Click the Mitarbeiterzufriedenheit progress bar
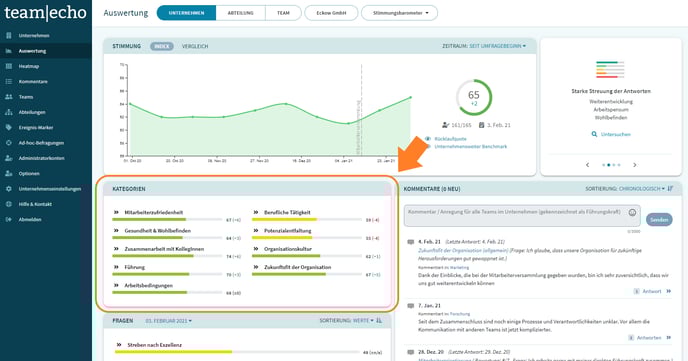 click(167, 219)
